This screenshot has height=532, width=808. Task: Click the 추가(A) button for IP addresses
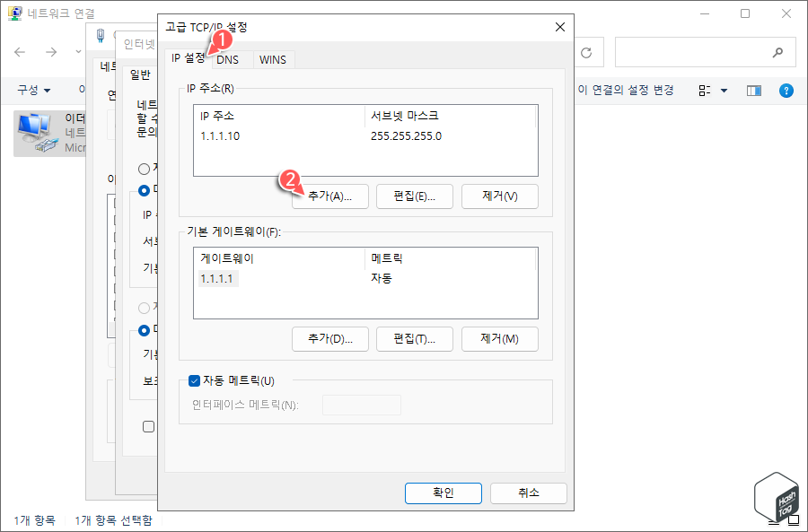point(329,196)
